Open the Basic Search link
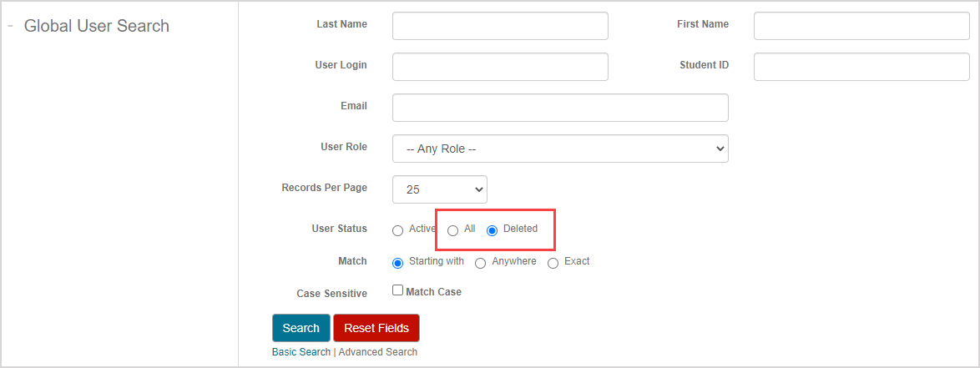The width and height of the screenshot is (980, 368). (301, 352)
